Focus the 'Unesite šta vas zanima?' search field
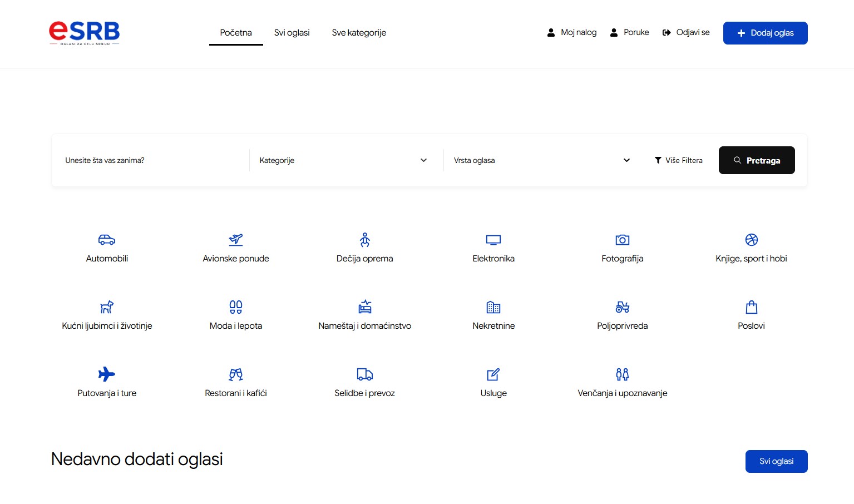854x504 pixels. pos(153,160)
